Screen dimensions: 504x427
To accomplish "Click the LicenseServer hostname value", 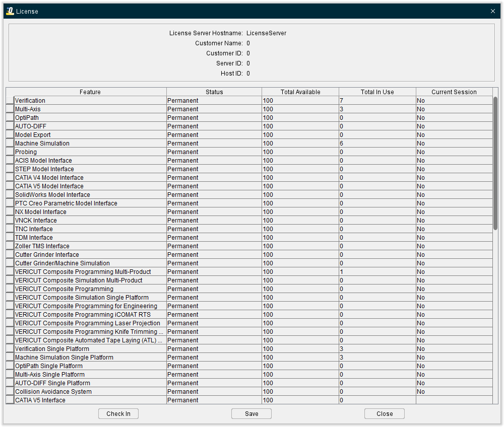I will click(x=266, y=33).
